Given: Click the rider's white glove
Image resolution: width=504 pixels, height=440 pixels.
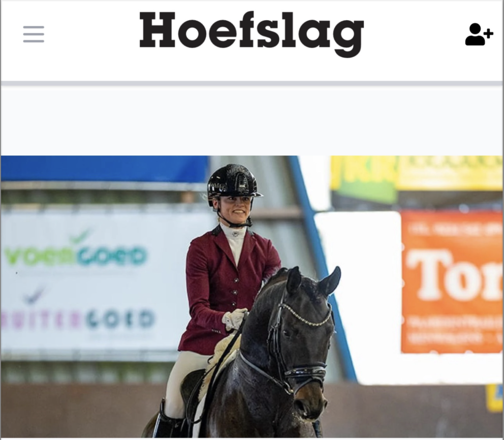Looking at the screenshot, I should tap(234, 319).
